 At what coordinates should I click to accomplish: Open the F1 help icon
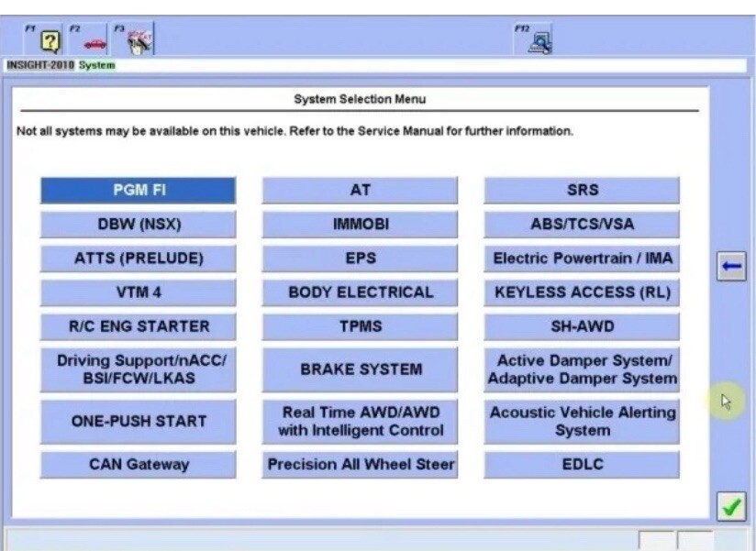click(45, 39)
